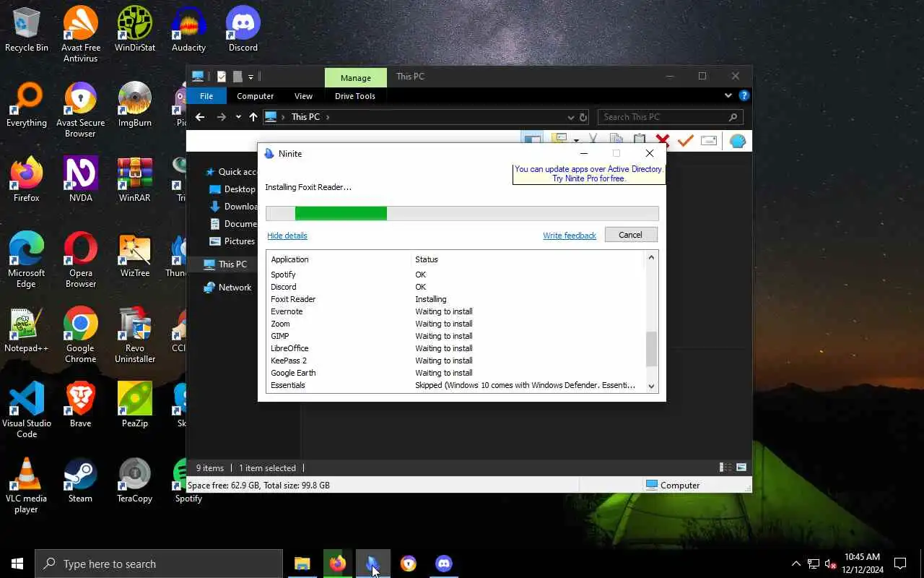Open Revo Uninstaller desktop icon
Screen dimensions: 924x578
pos(135,335)
